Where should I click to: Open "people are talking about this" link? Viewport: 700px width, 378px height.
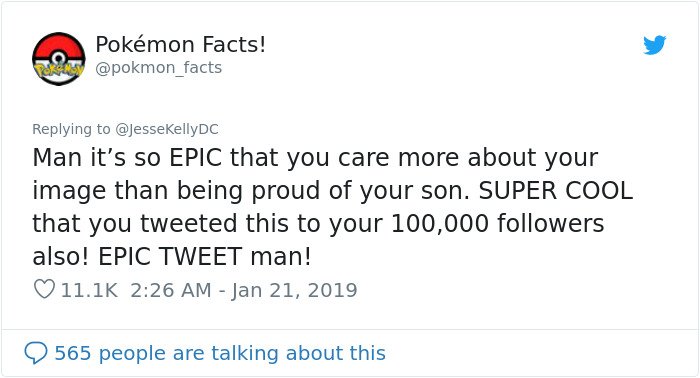click(x=242, y=353)
